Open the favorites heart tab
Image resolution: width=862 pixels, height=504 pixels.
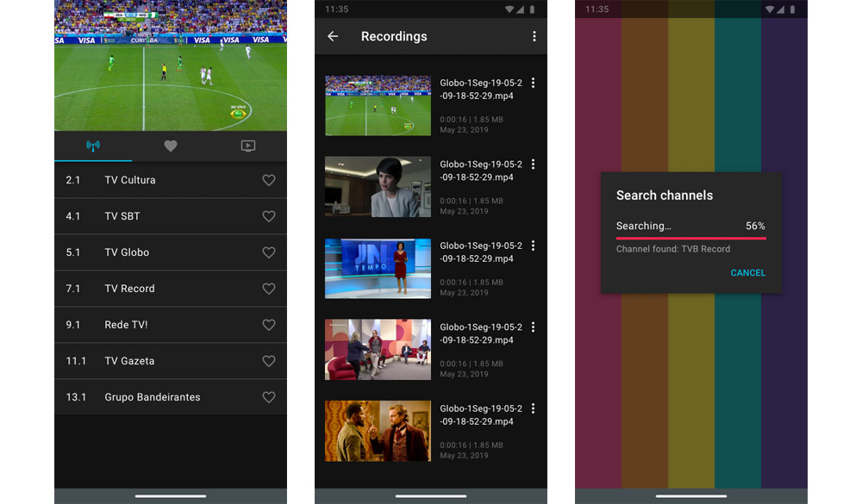tap(171, 146)
